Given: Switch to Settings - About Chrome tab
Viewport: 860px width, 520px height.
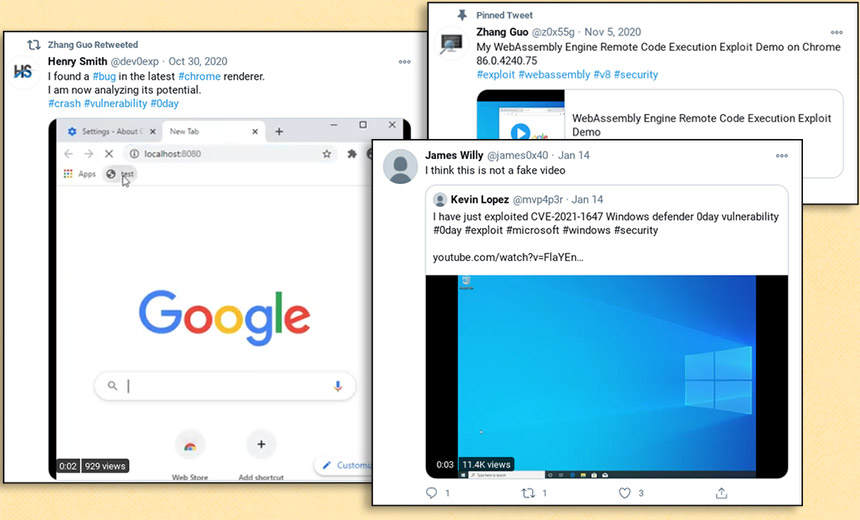Looking at the screenshot, I should 112,132.
